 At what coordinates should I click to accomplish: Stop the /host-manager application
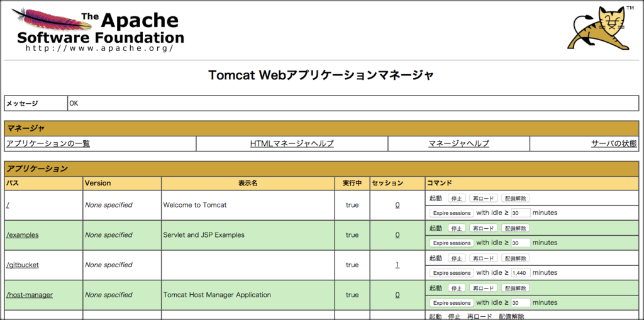(457, 288)
